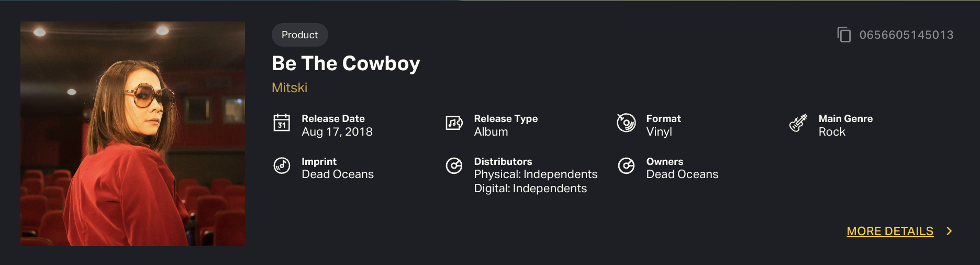980x265 pixels.
Task: Select the Dead Oceans owner value
Action: click(x=682, y=174)
